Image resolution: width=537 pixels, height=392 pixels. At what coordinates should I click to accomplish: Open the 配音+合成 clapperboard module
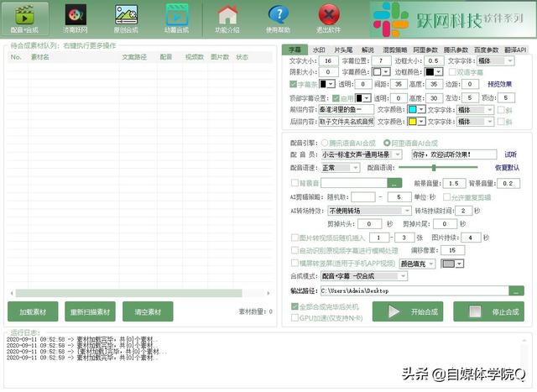24,18
